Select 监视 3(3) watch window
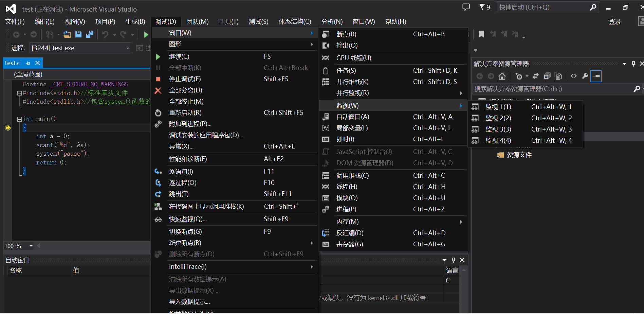Screen dimensions: 644x314 click(525, 129)
